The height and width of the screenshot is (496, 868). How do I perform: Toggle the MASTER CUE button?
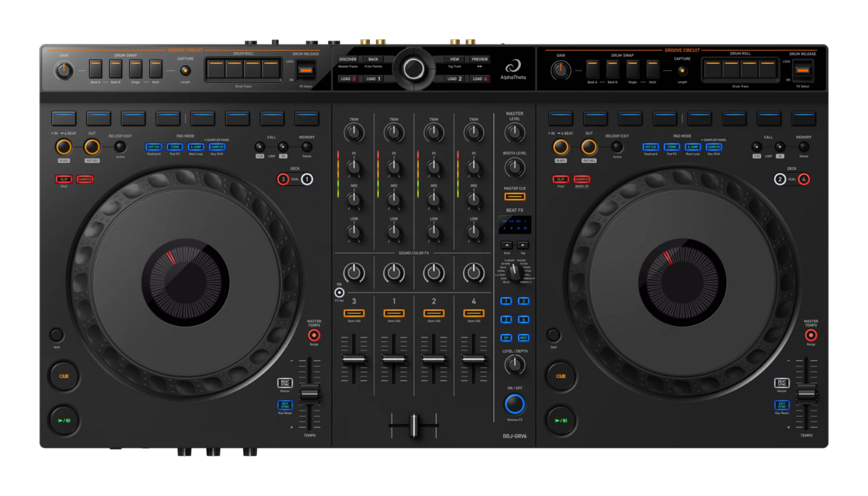tap(515, 197)
